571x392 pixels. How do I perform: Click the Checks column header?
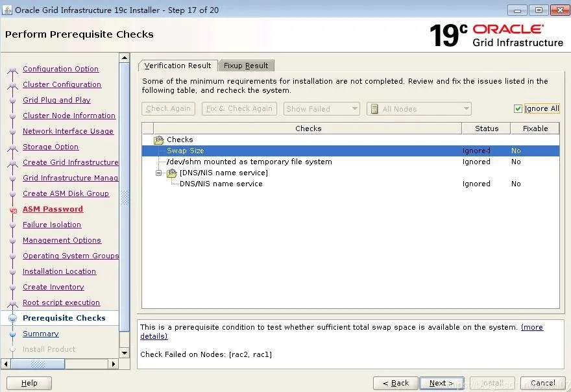(308, 129)
